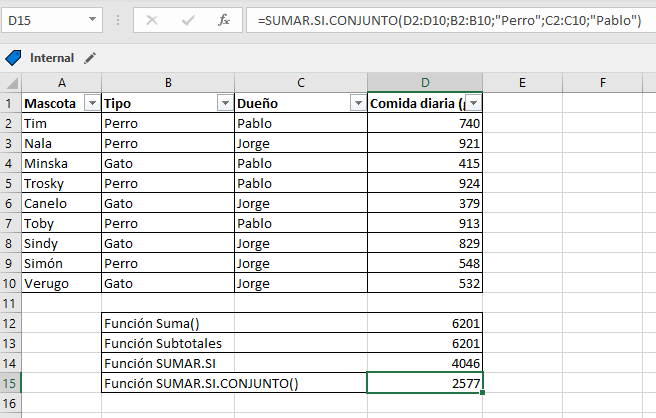Open the Mascota column filter dropdown
This screenshot has height=418, width=656.
[x=92, y=103]
